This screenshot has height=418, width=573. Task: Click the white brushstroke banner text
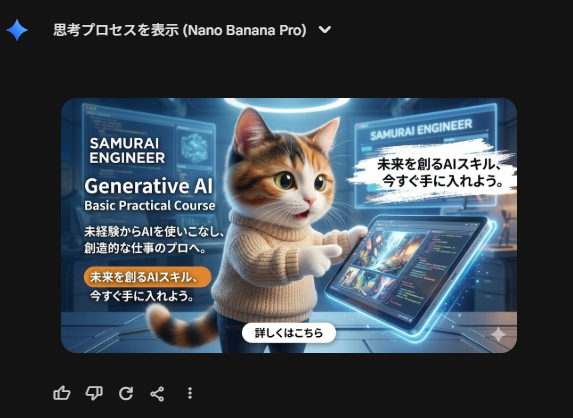click(440, 172)
